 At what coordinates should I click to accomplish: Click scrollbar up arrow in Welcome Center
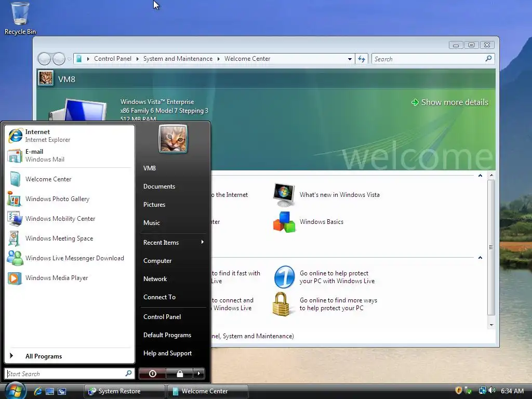click(491, 176)
